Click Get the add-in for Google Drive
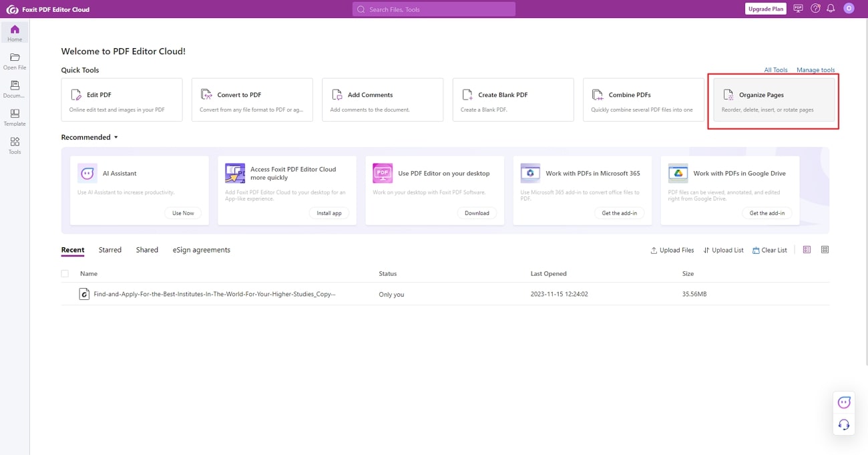The width and height of the screenshot is (868, 455). (x=767, y=213)
